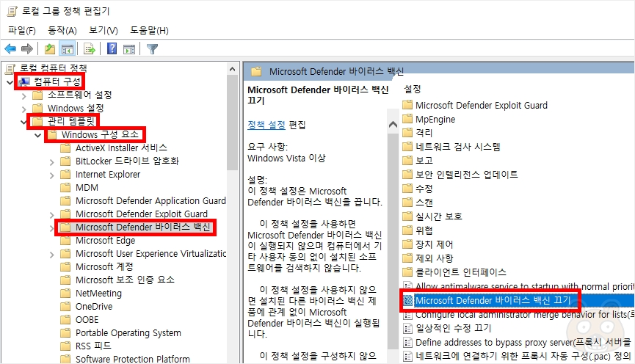The image size is (635, 364).
Task: Click the 설정 column header
Action: 413,89
